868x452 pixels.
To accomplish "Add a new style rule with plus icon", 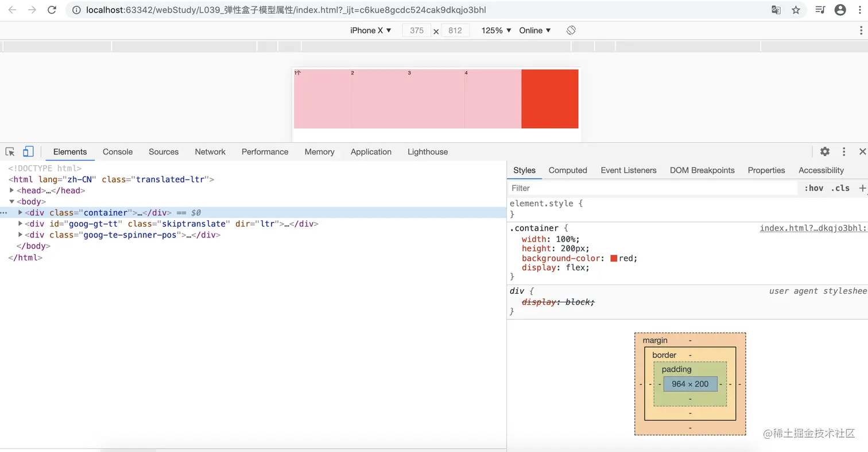I will (x=862, y=188).
